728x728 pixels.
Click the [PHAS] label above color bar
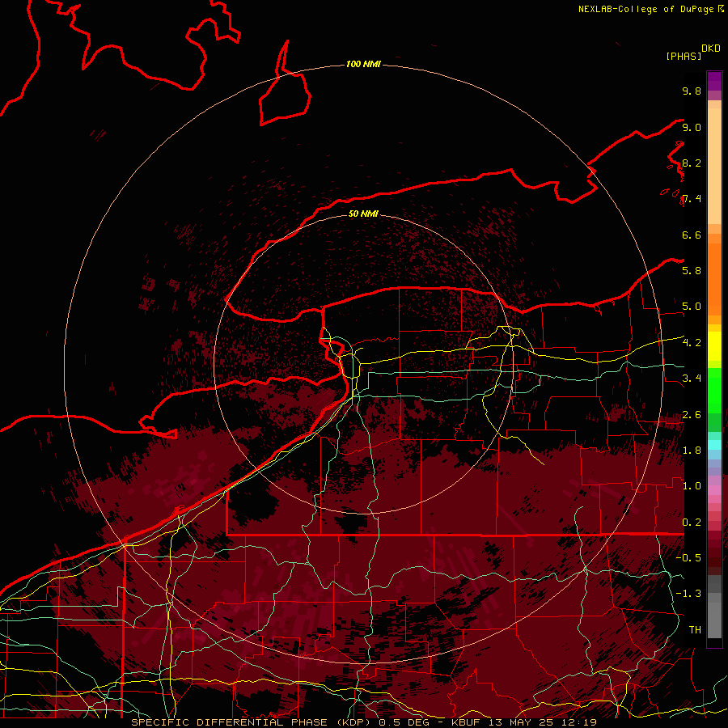tap(684, 57)
